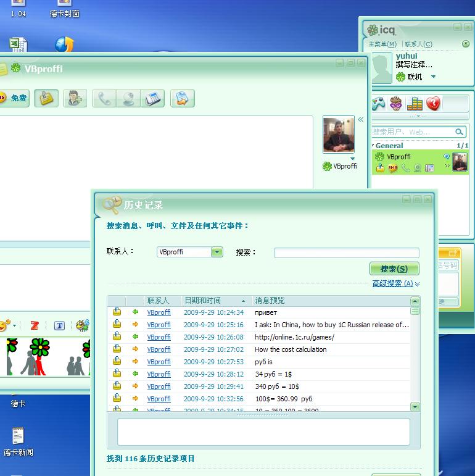Open the 联机 online status dropdown
Viewport: 475px width, 476px height.
433,77
